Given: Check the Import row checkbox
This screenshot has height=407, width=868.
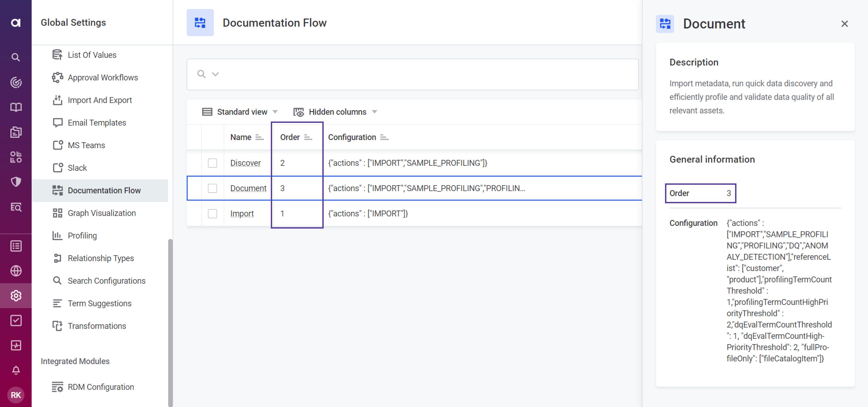Looking at the screenshot, I should [212, 213].
